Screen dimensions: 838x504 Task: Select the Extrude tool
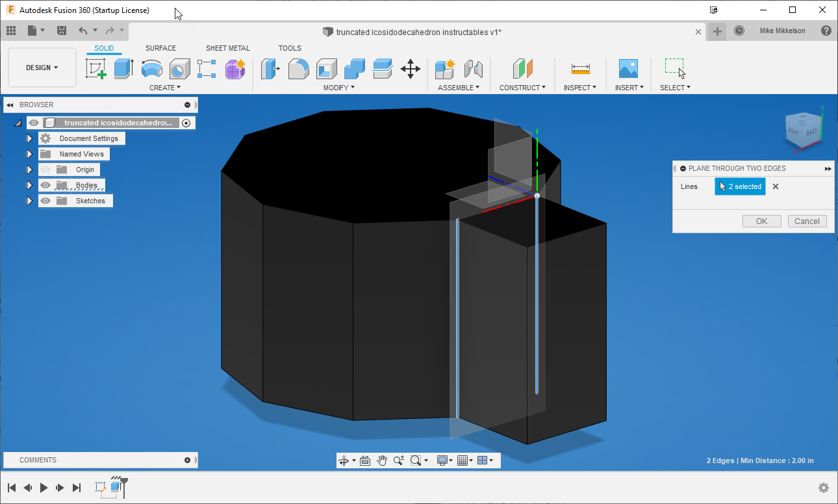click(123, 69)
